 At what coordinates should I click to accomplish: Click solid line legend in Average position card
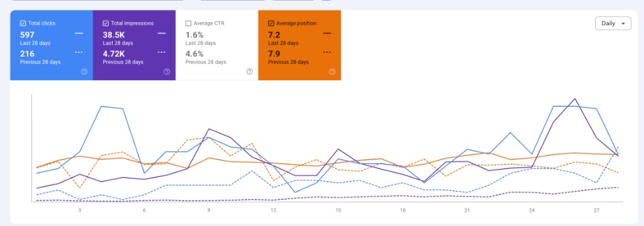[x=327, y=33]
